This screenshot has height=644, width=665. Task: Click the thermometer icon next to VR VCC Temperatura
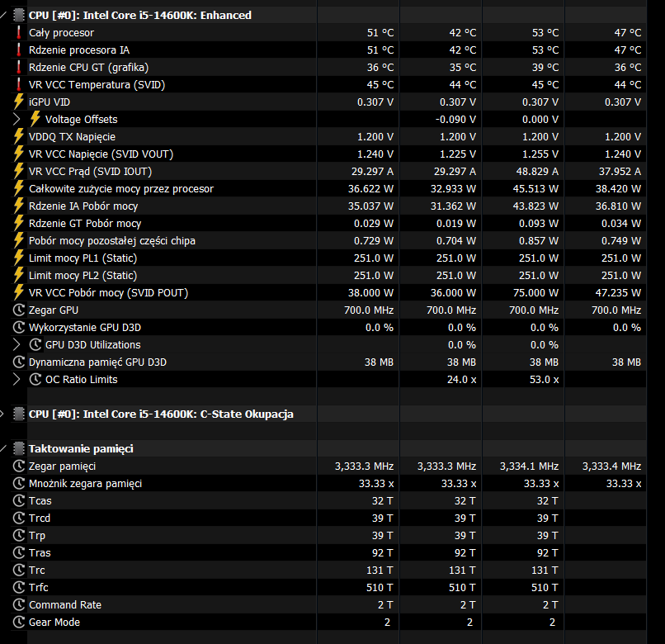19,85
